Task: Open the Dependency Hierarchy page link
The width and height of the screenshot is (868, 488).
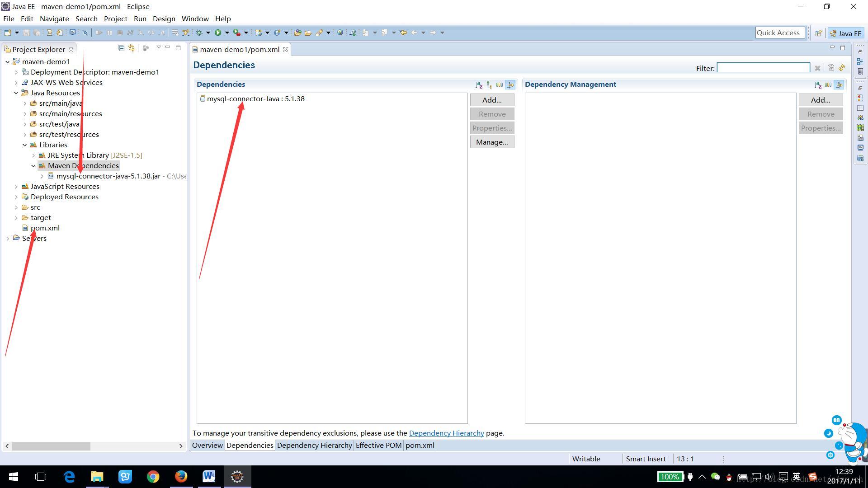Action: point(446,433)
